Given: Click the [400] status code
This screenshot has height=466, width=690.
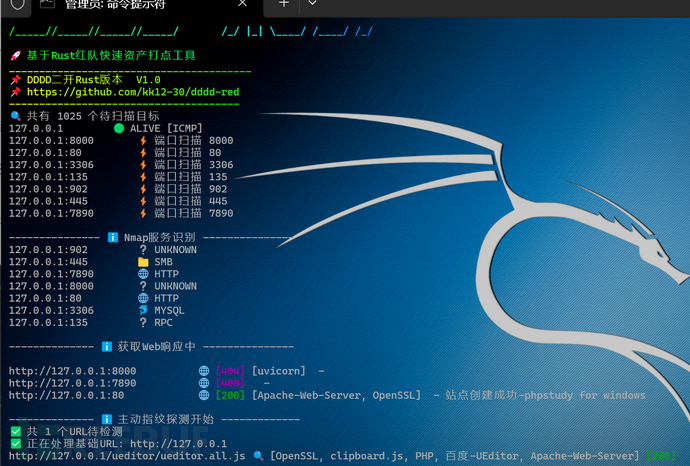Looking at the screenshot, I should pos(230,383).
